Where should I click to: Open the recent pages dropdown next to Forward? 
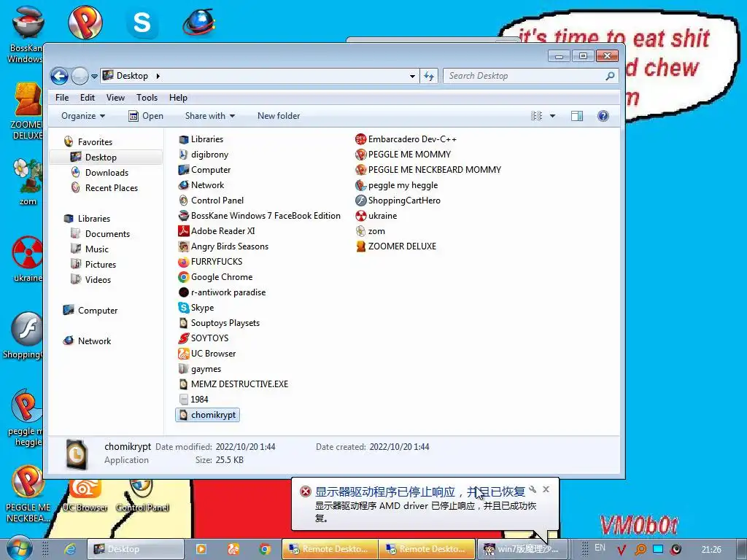(94, 76)
